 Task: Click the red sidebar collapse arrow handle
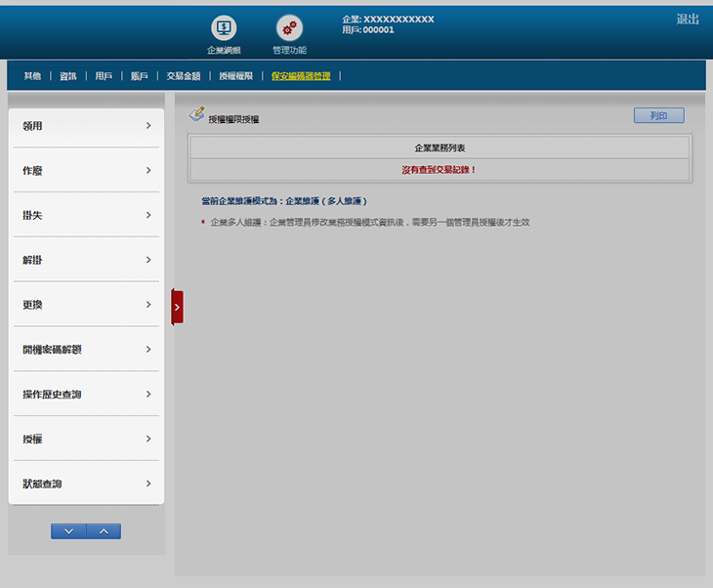(x=177, y=307)
